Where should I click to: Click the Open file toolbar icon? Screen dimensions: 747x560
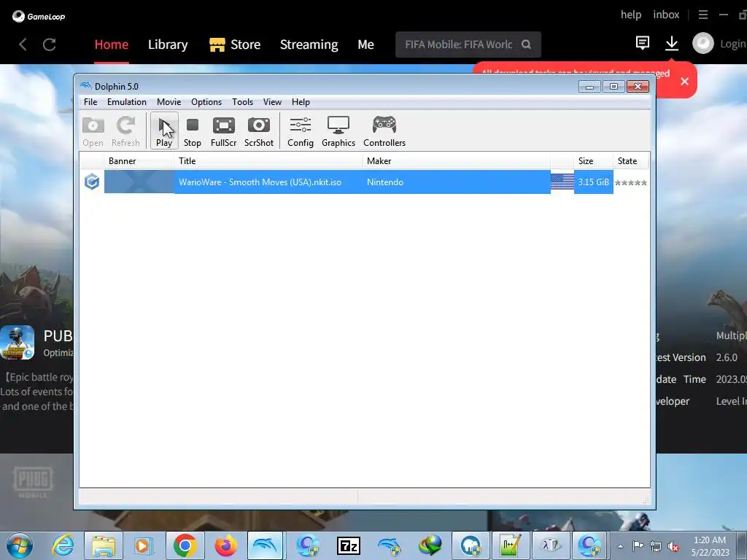(93, 131)
